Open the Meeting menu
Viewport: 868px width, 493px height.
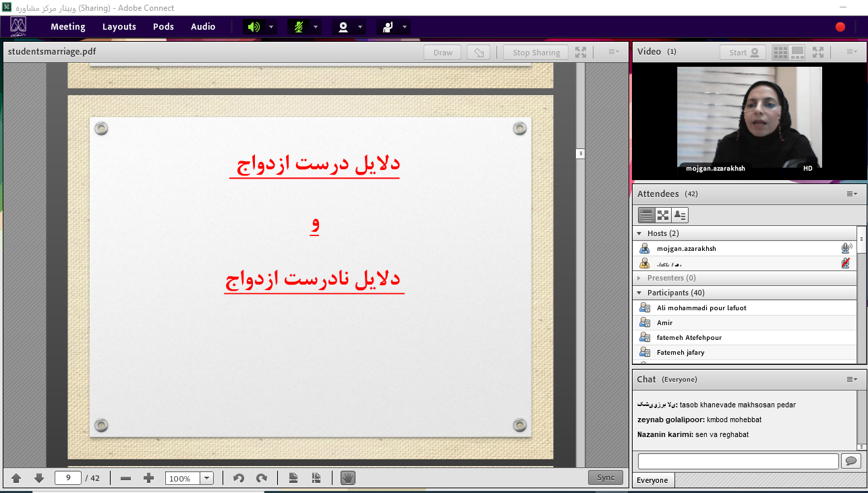(x=67, y=27)
